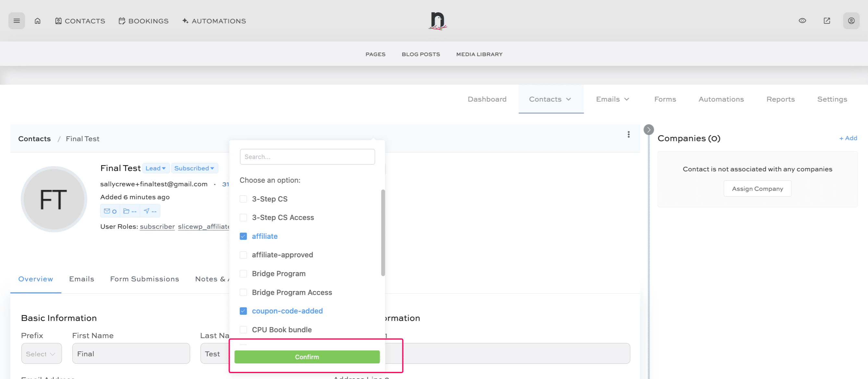Open the hamburger menu icon
Viewport: 868px width, 379px height.
pyautogui.click(x=17, y=21)
